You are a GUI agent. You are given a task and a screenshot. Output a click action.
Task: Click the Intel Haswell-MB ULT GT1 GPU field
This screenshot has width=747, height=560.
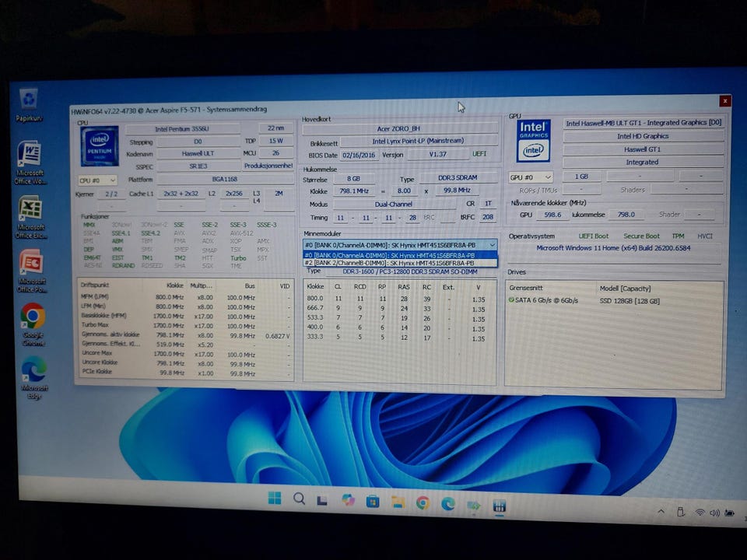point(644,123)
